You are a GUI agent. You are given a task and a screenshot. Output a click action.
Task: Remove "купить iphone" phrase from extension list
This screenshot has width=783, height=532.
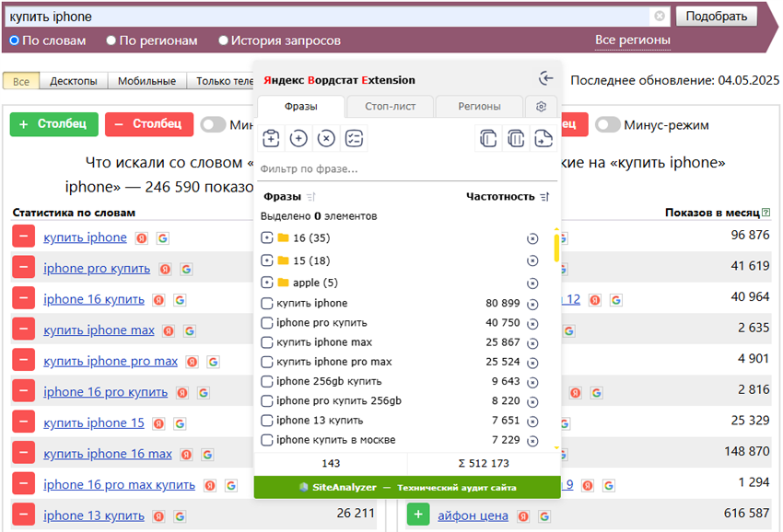point(532,305)
